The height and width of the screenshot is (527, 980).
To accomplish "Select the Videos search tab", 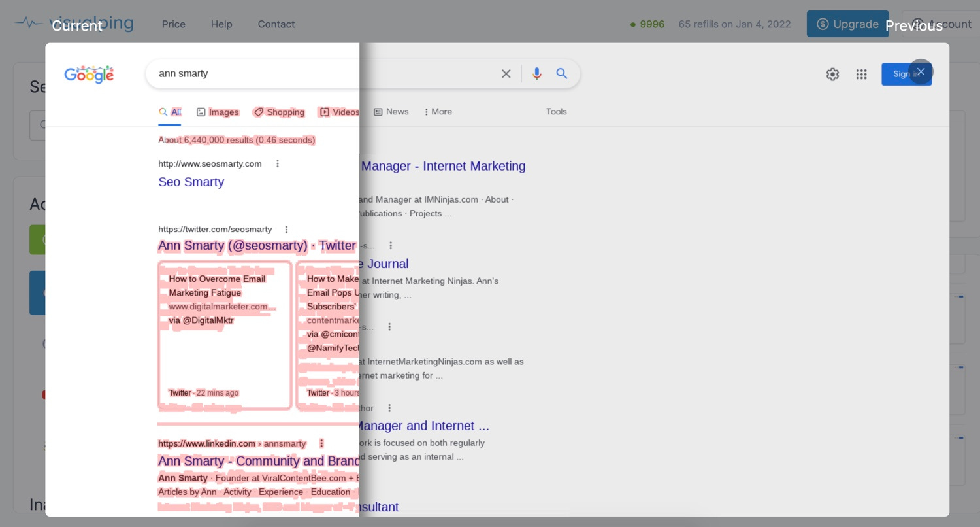I will tap(339, 112).
